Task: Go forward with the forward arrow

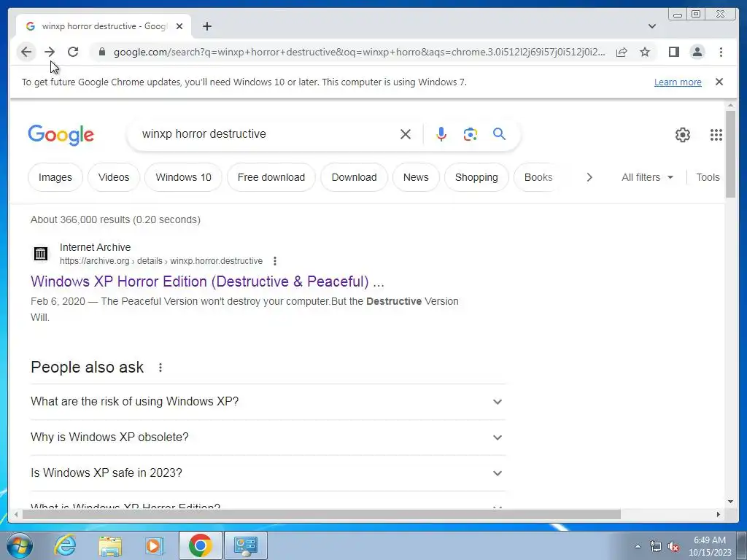Action: click(x=50, y=52)
